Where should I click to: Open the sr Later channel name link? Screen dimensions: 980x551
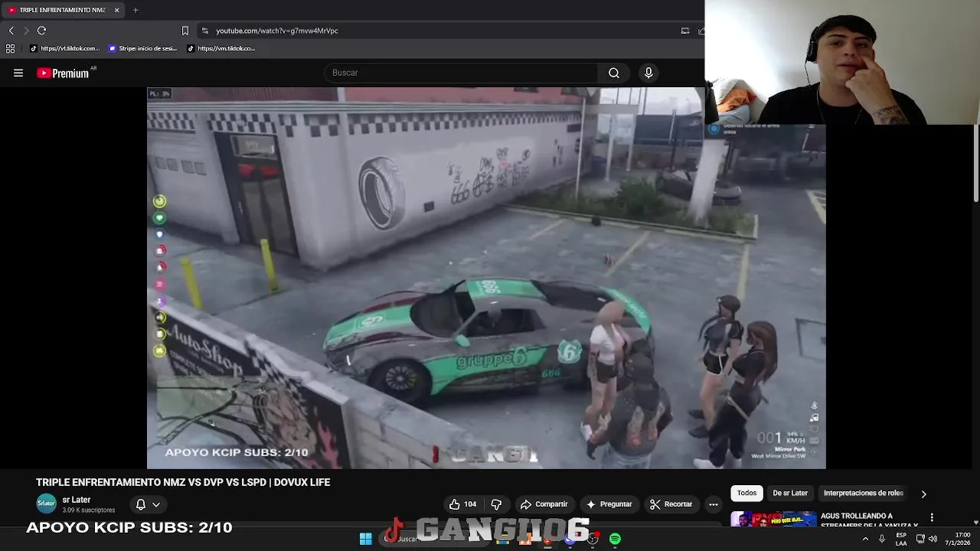point(77,500)
